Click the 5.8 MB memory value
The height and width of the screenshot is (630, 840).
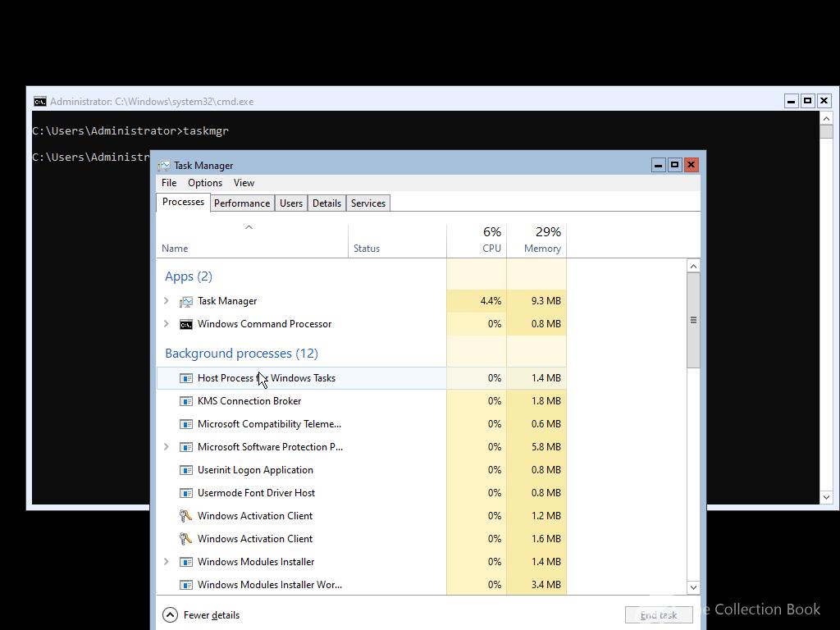(x=546, y=447)
